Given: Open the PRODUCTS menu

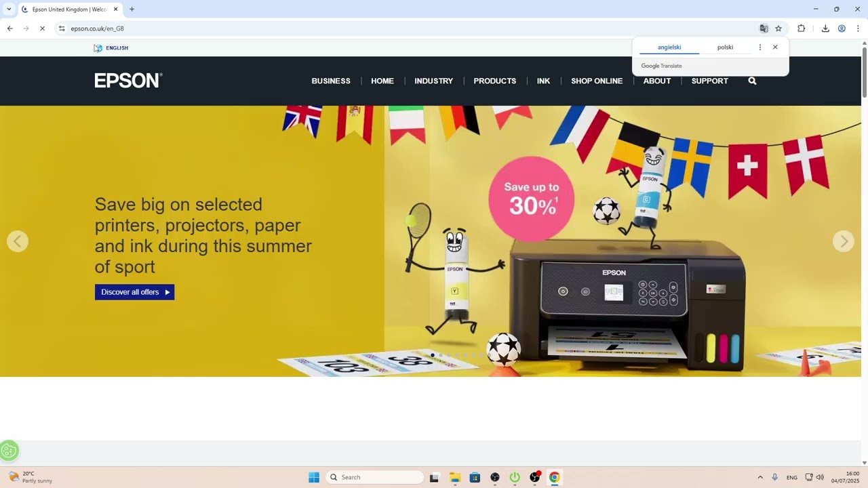Looking at the screenshot, I should (x=495, y=81).
